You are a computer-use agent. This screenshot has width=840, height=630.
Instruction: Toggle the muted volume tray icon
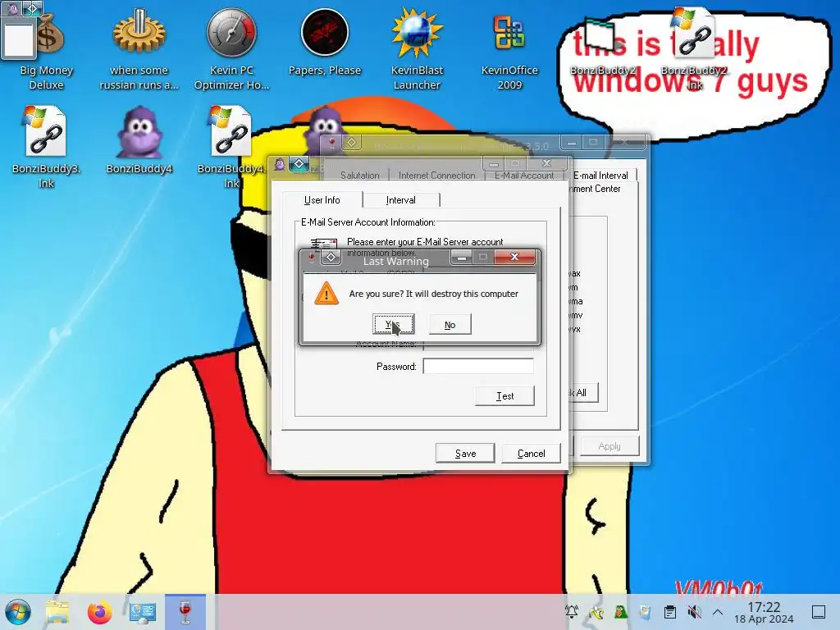(694, 612)
